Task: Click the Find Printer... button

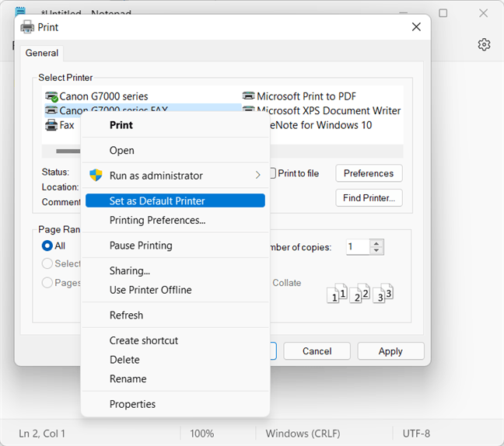Action: click(369, 198)
